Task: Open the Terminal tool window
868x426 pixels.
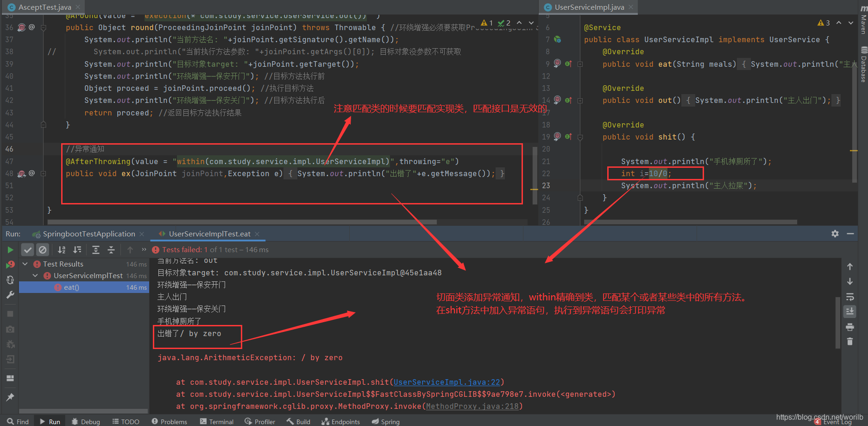Action: pos(217,421)
